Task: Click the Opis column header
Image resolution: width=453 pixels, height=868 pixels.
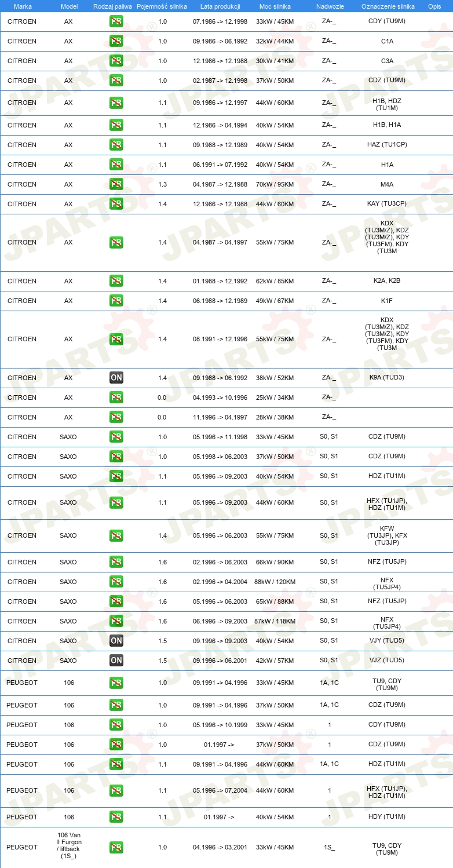Action: (434, 6)
